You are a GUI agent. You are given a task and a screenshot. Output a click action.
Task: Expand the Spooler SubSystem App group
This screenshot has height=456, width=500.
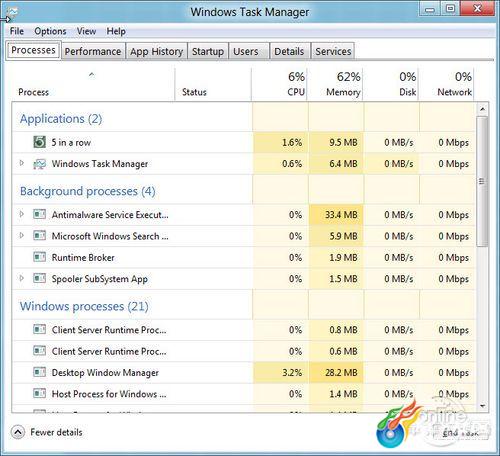(x=22, y=278)
